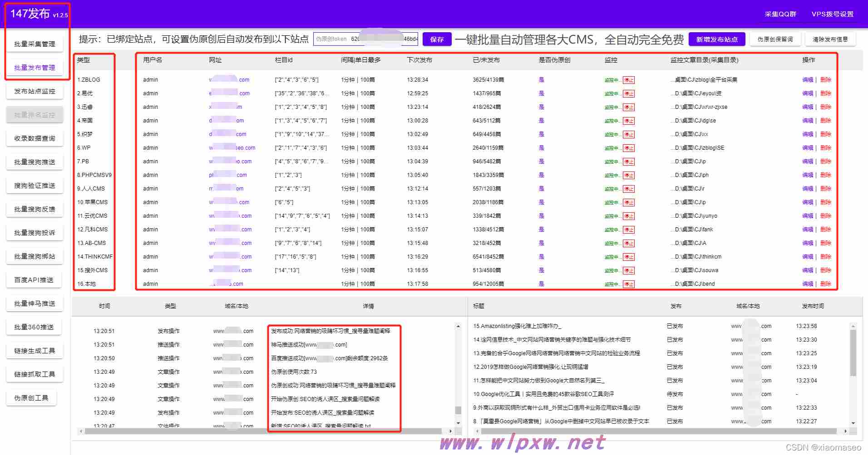Select the 百度推送成功 log entry
Viewport: 868px width, 455px height.
[x=330, y=358]
